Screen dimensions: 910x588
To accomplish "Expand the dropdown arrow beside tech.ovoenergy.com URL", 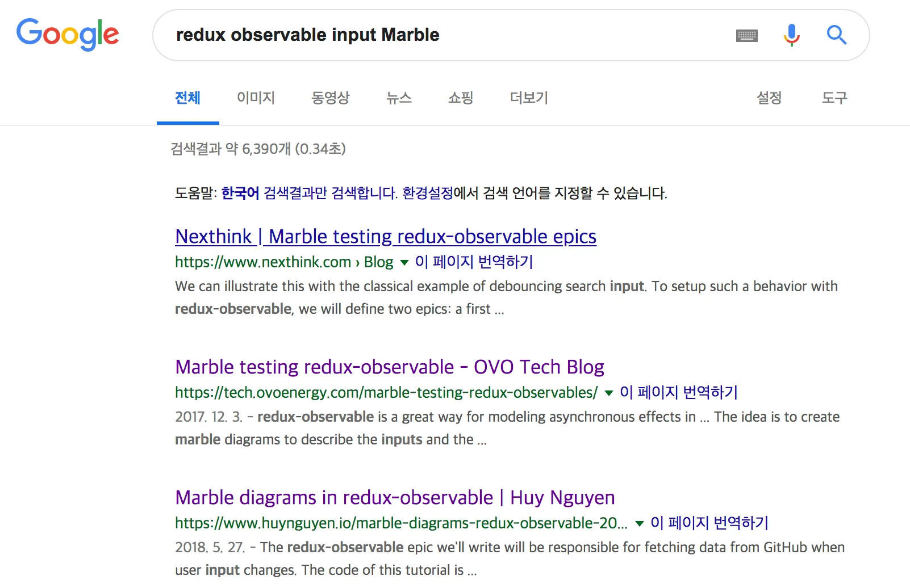I will [609, 393].
